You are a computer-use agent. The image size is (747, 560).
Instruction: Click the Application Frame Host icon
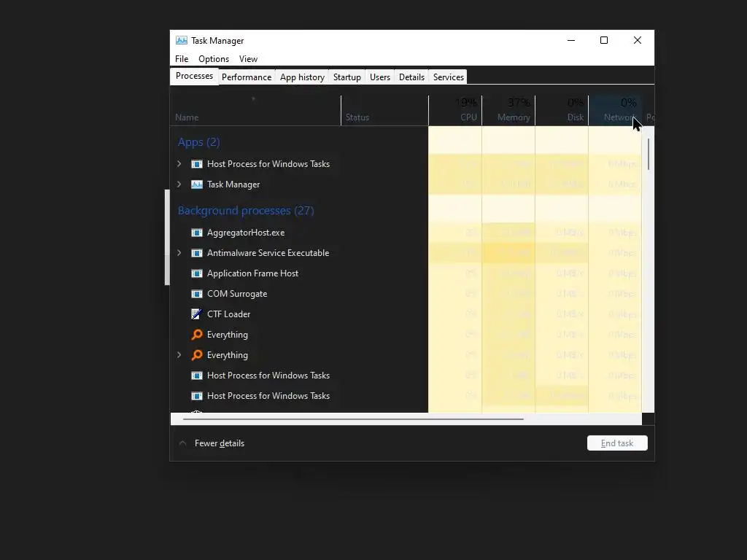pos(197,273)
